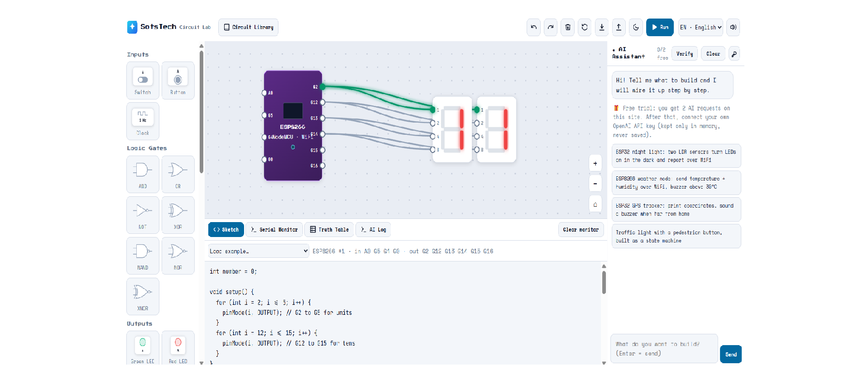
Task: Focus the 'What do you want to build?' input
Action: [664, 349]
